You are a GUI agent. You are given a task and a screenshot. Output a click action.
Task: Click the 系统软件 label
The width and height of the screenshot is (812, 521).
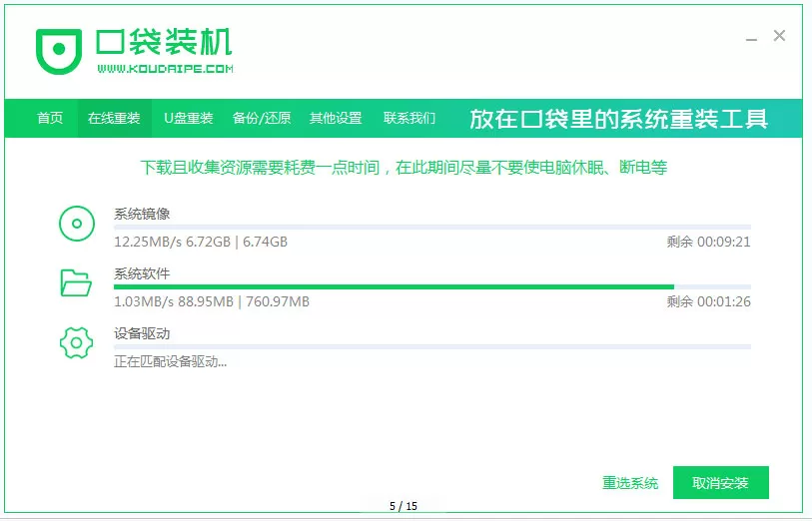point(142,273)
